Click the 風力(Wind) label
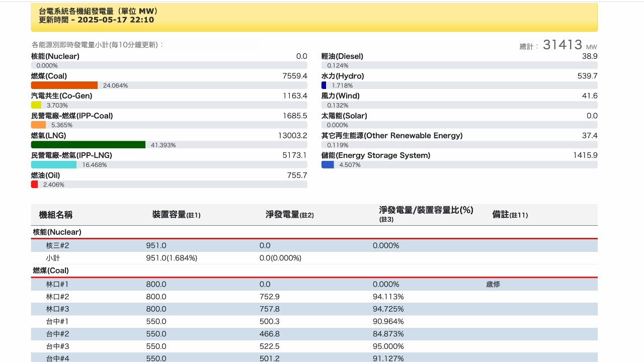The height and width of the screenshot is (362, 644). (340, 96)
